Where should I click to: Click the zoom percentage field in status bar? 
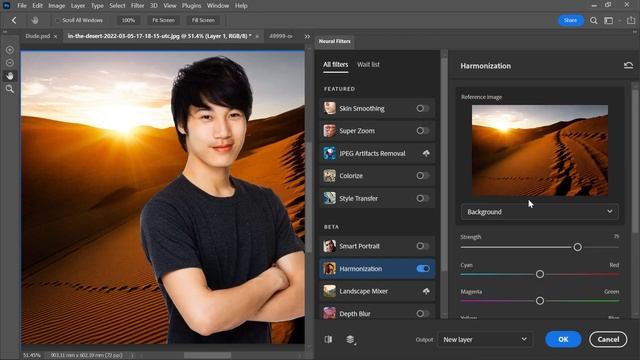tap(32, 355)
